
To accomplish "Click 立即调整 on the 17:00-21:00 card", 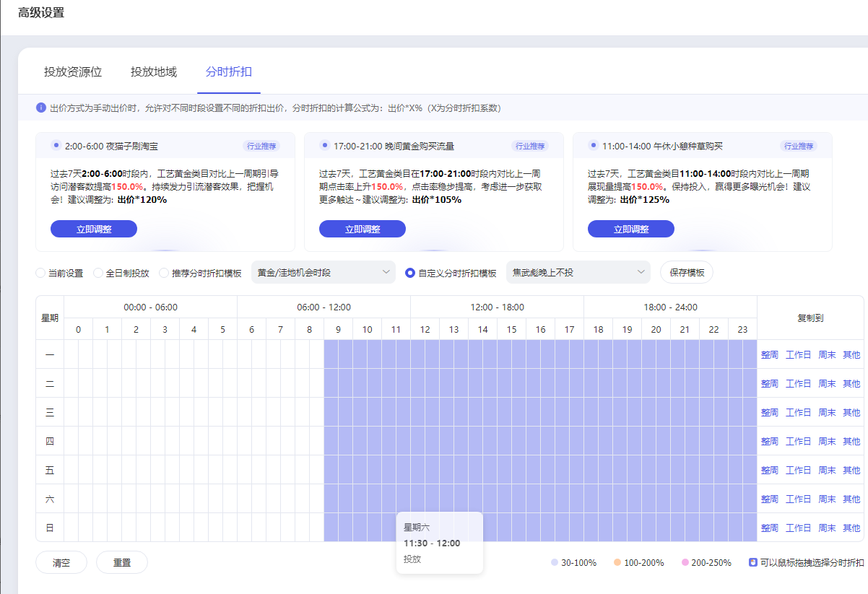I will click(363, 229).
